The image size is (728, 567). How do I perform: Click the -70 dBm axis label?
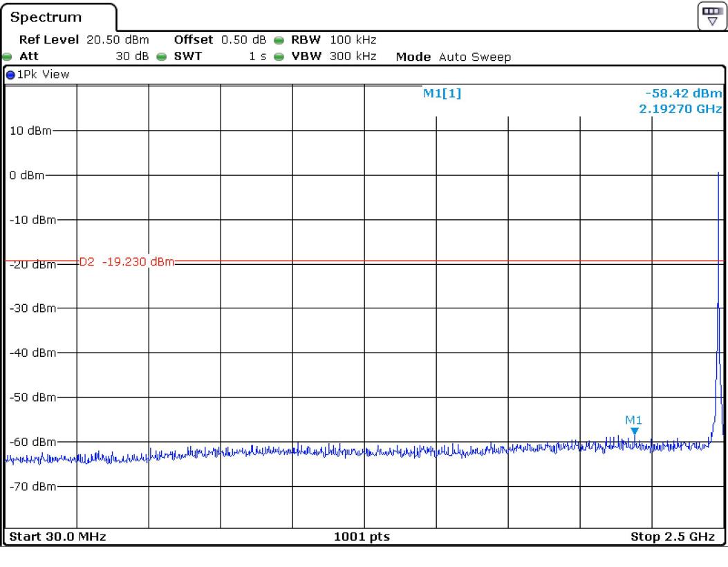point(33,486)
